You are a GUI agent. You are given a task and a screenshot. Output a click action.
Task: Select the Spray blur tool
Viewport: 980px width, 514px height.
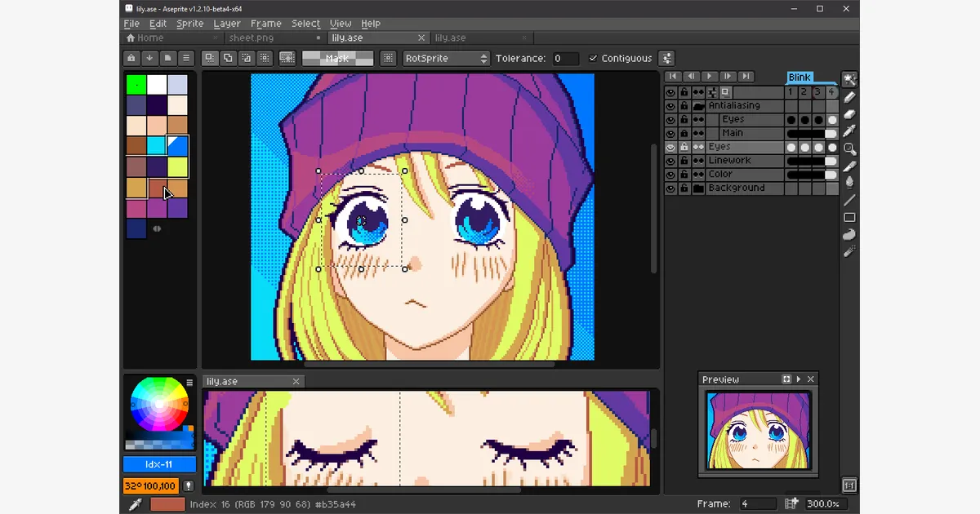tap(849, 252)
